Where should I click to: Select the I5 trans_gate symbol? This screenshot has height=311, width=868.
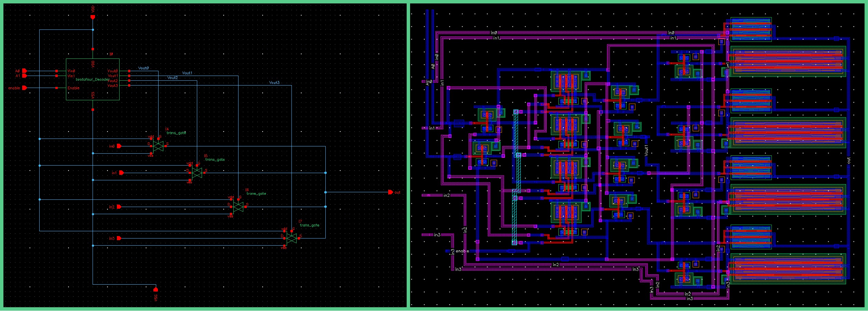pos(197,173)
